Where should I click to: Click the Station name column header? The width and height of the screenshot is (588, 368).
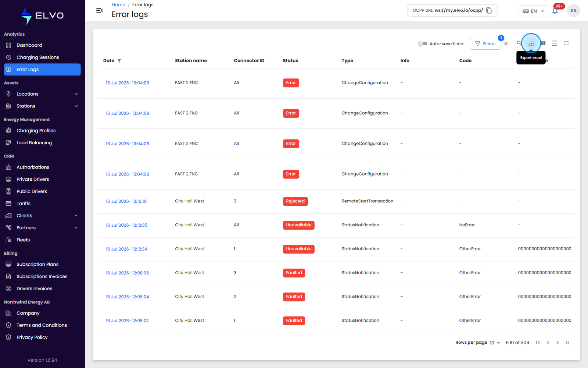191,61
